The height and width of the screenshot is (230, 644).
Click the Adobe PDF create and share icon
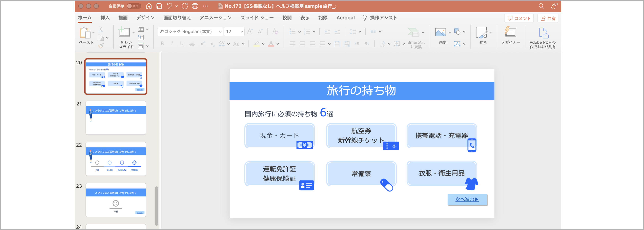point(543,33)
